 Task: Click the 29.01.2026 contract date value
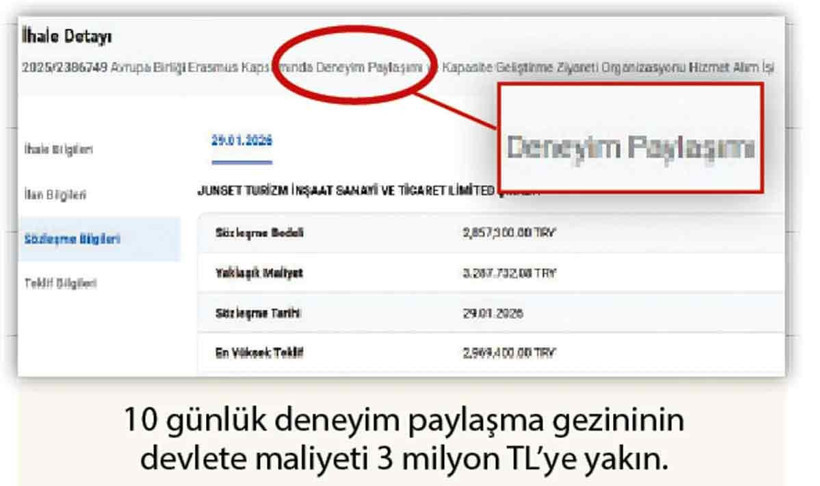tap(493, 313)
